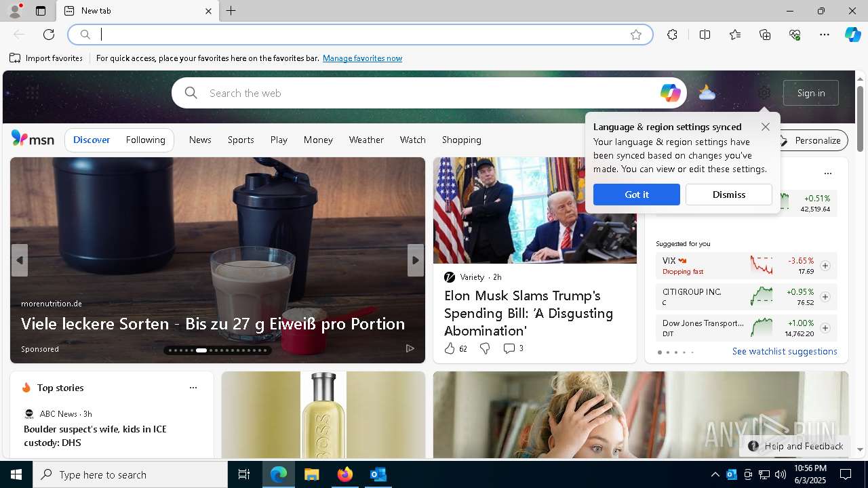The image size is (868, 488).
Task: Focus the browser address bar
Action: pyautogui.click(x=360, y=35)
